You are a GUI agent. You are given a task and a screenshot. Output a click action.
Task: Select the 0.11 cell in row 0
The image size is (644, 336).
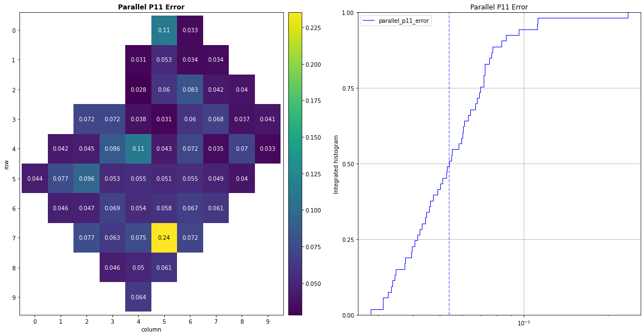pyautogui.click(x=164, y=30)
